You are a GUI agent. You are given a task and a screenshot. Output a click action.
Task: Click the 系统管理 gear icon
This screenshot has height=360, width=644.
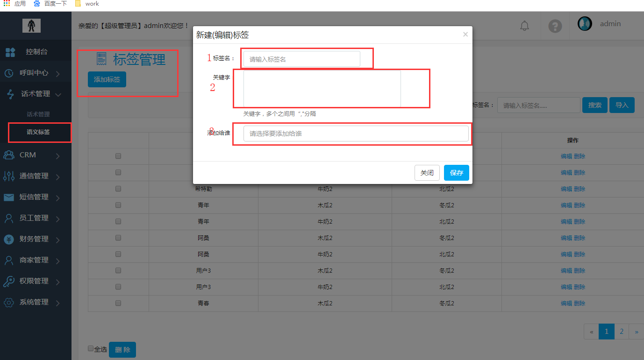click(x=9, y=303)
